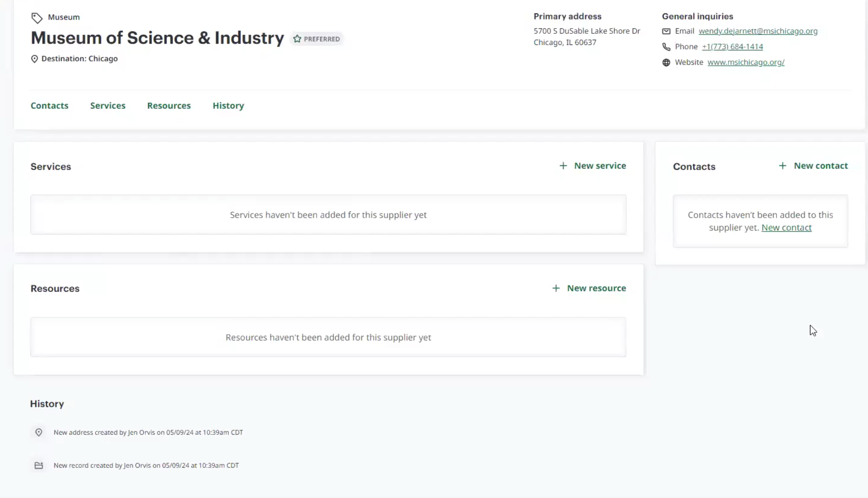868x498 pixels.
Task: Click the Museum of Science & Industry title
Action: (x=157, y=38)
